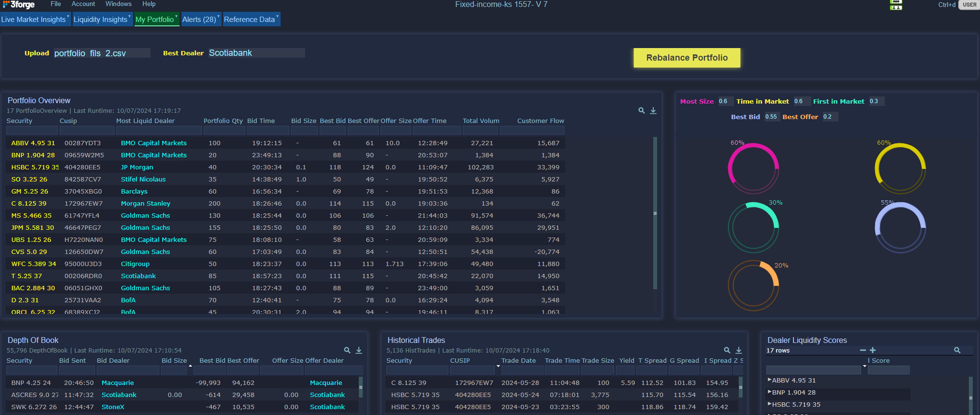980x415 pixels.
Task: Click the teal 30% gauge
Action: point(753,228)
